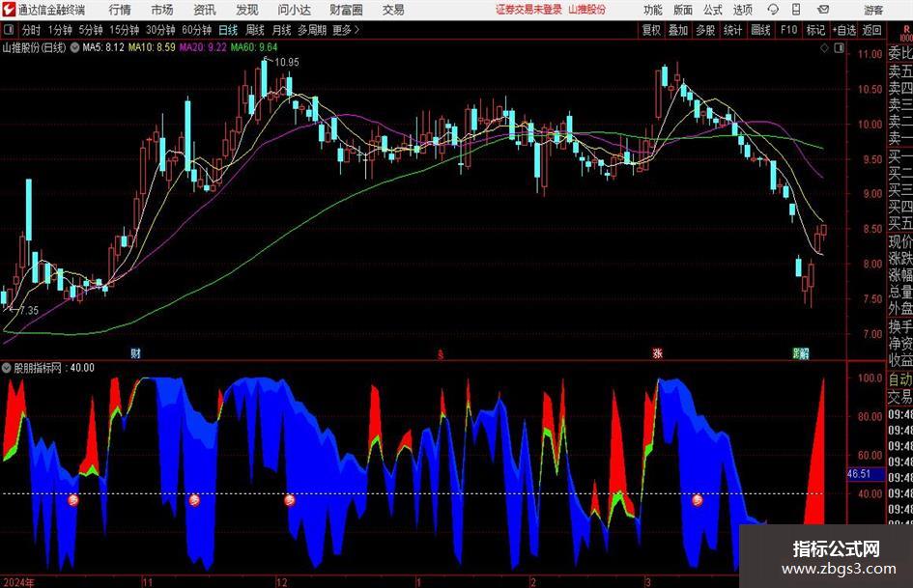Open the customer service headset icon
The width and height of the screenshot is (913, 588).
point(773,10)
